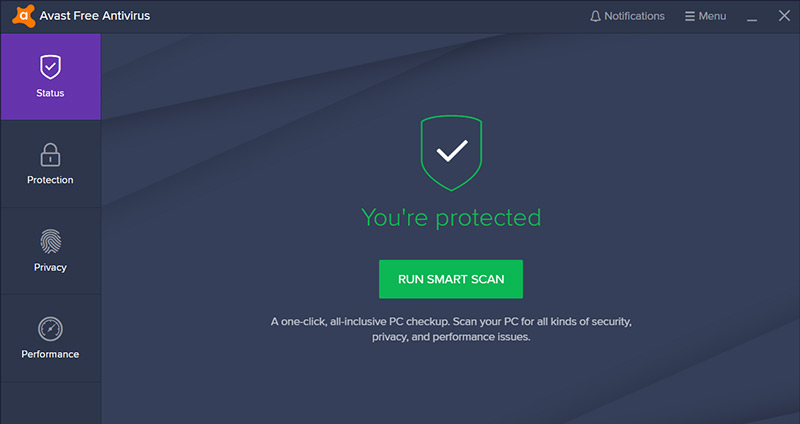
Task: Click the Menu text label
Action: [712, 16]
